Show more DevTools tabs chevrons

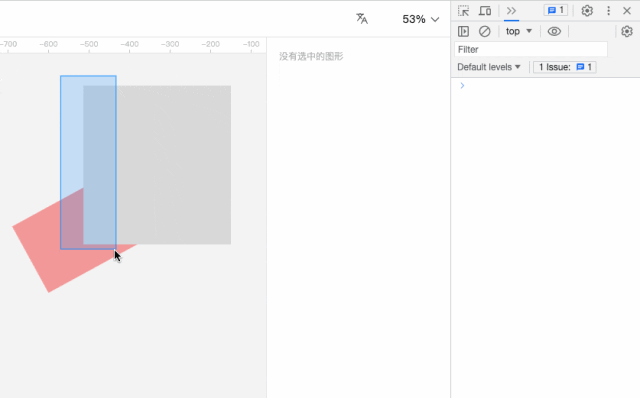point(511,11)
